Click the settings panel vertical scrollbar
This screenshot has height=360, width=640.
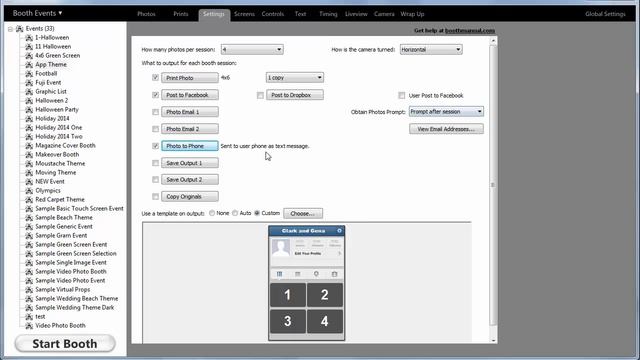493,185
